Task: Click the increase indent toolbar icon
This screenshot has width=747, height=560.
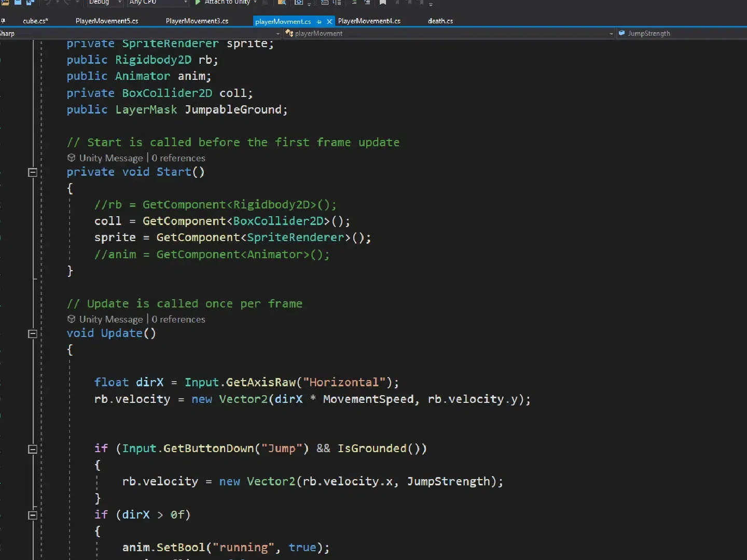Action: pyautogui.click(x=367, y=3)
